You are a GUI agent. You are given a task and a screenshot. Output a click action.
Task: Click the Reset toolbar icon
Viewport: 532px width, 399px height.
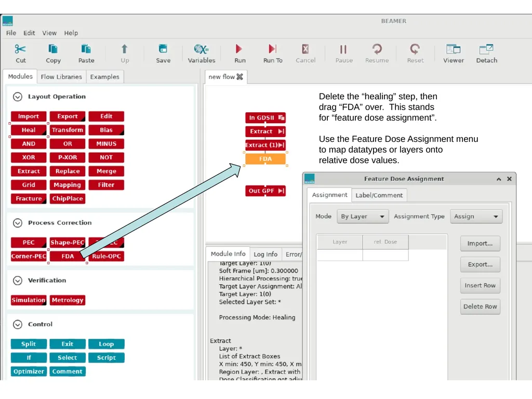point(415,49)
